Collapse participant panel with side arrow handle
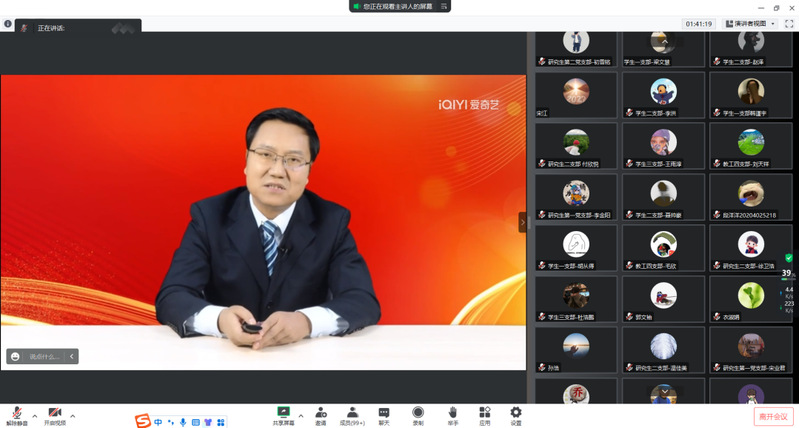The height and width of the screenshot is (428, 799). (x=522, y=222)
